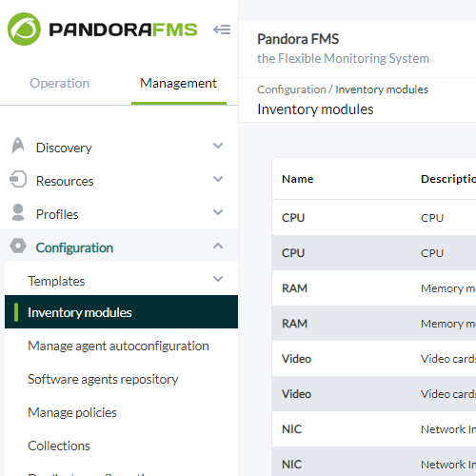Click the Configuration breadcrumb link
The width and height of the screenshot is (476, 476).
[x=291, y=89]
